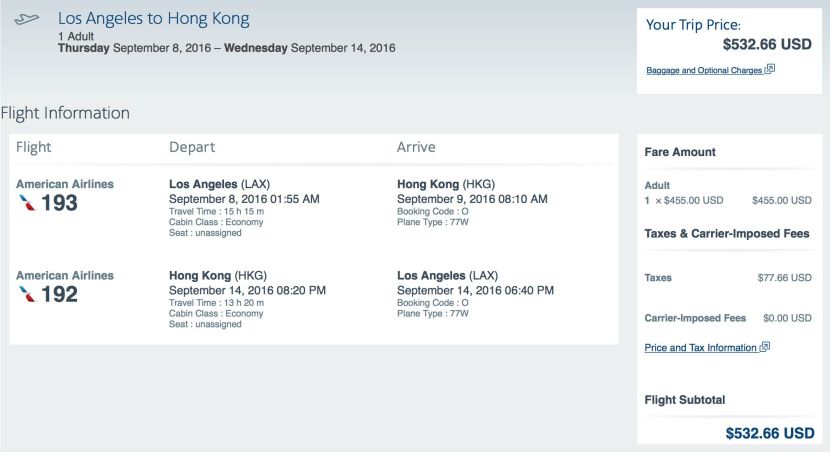Click American Airlines logo for flight 192
This screenshot has height=452, width=830.
click(x=27, y=294)
